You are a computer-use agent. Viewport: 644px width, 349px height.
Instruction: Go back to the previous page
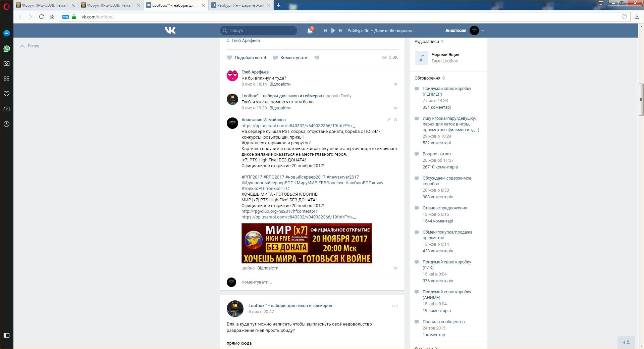pos(20,17)
